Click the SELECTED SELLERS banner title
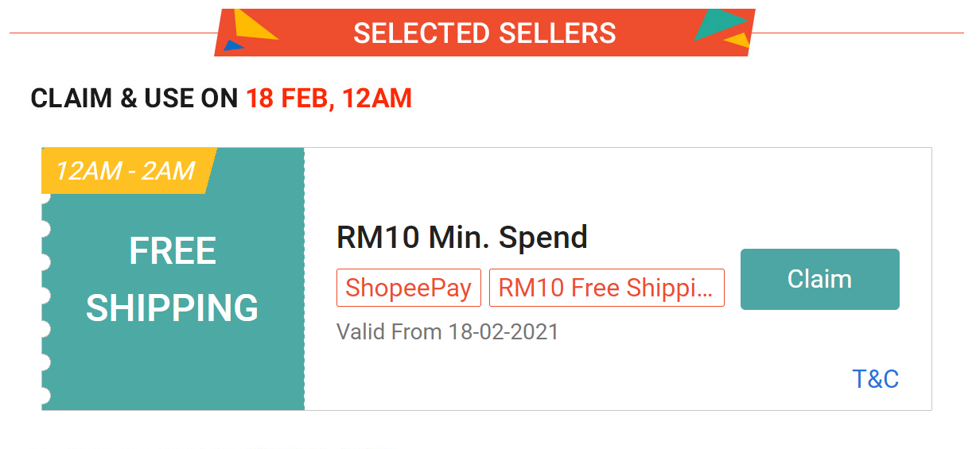The width and height of the screenshot is (980, 449). click(484, 33)
